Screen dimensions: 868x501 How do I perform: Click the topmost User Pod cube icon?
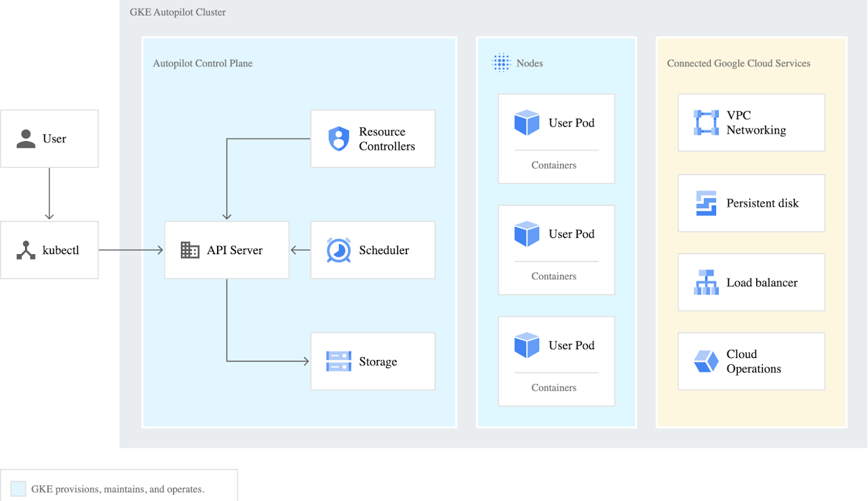(x=526, y=123)
